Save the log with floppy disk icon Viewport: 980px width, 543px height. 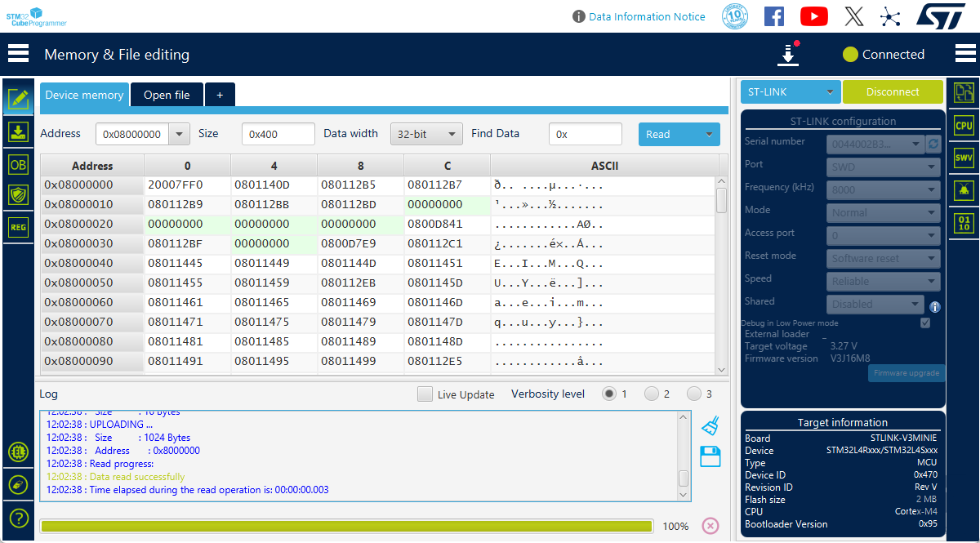pos(710,456)
